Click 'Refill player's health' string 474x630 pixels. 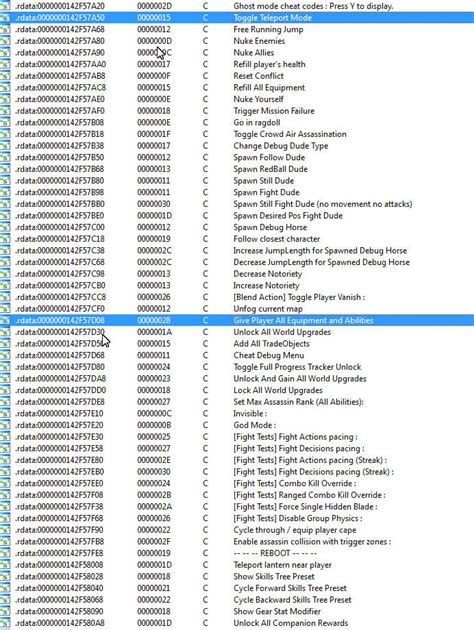coord(269,64)
